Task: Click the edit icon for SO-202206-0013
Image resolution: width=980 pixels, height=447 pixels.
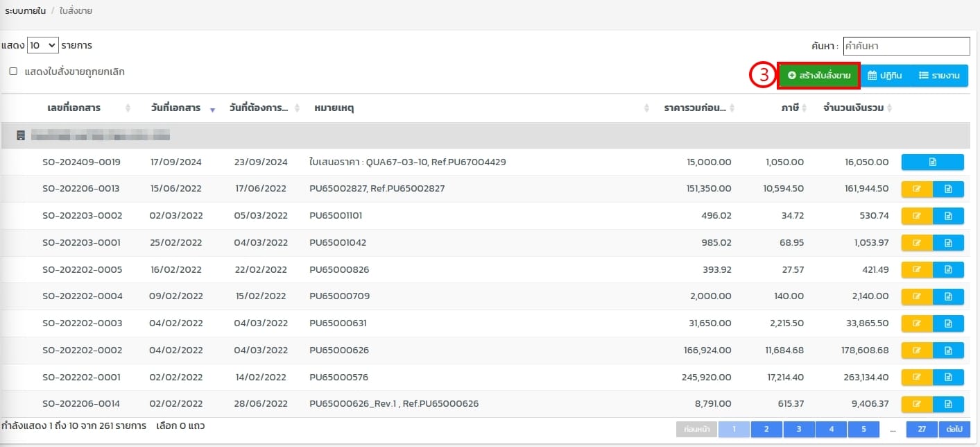Action: click(917, 189)
